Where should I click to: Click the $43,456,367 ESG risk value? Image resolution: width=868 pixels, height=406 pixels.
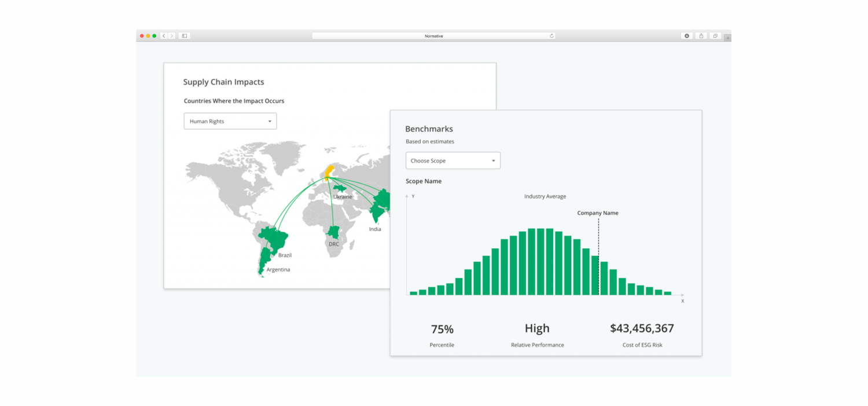pos(642,328)
